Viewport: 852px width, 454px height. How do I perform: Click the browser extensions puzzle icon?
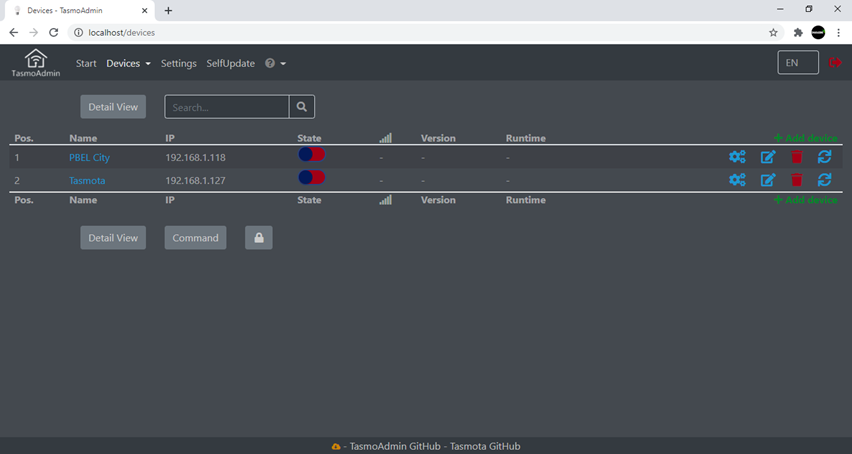coord(798,33)
